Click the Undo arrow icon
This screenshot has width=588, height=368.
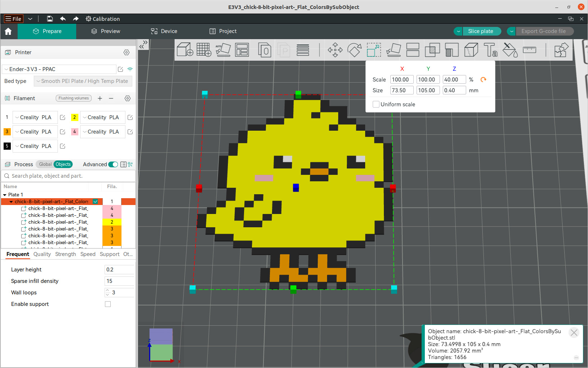63,19
